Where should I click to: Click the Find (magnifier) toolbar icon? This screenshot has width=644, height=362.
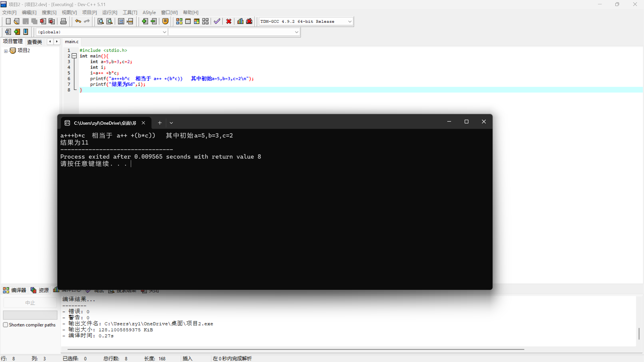(101, 21)
